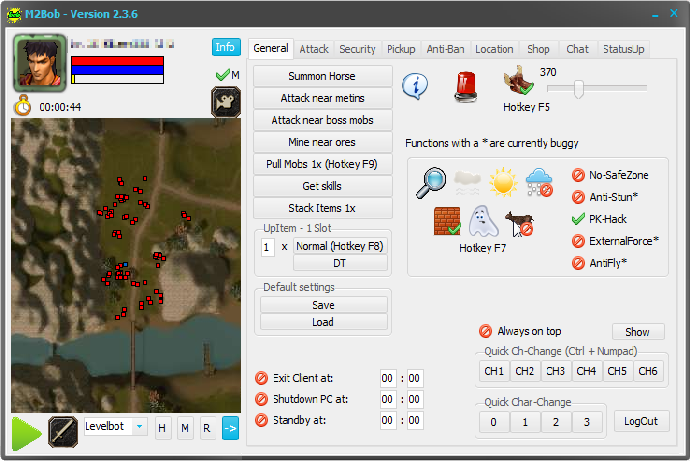Switch to the Anti-Ban tab
The width and height of the screenshot is (690, 461).
click(x=445, y=49)
